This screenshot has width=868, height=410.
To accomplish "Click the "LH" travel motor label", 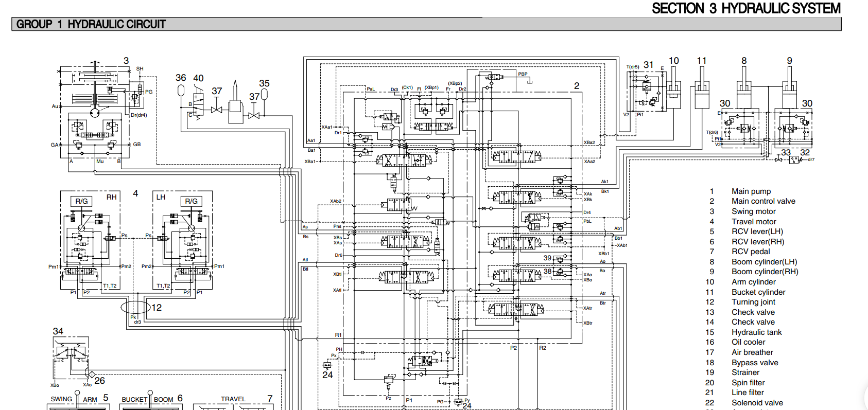I will pyautogui.click(x=161, y=197).
